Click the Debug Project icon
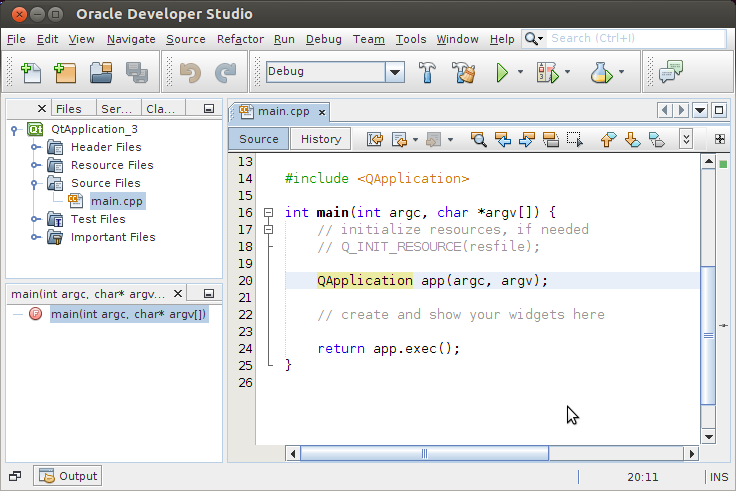Screen dimensions: 736x491 click(x=547, y=73)
